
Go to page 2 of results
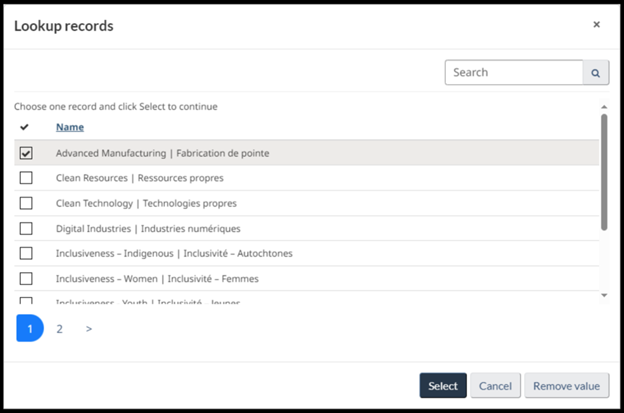point(59,328)
